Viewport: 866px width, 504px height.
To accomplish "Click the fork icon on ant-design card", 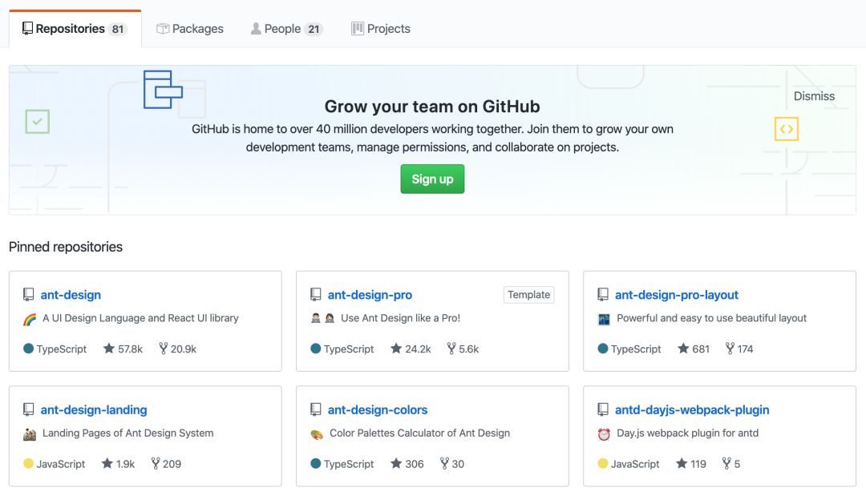I will (163, 349).
